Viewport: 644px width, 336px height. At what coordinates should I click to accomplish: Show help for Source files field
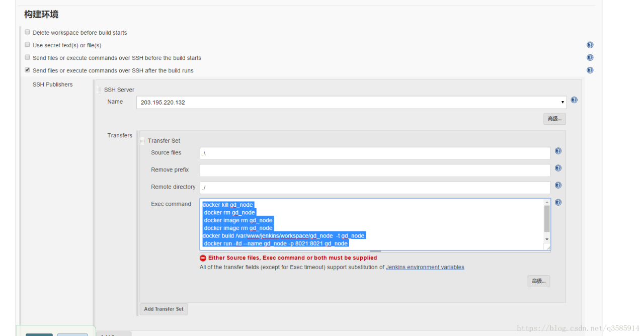click(x=558, y=151)
